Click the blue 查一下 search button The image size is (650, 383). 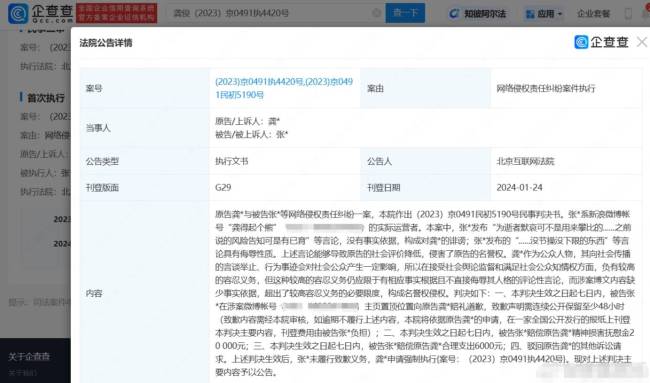click(405, 13)
